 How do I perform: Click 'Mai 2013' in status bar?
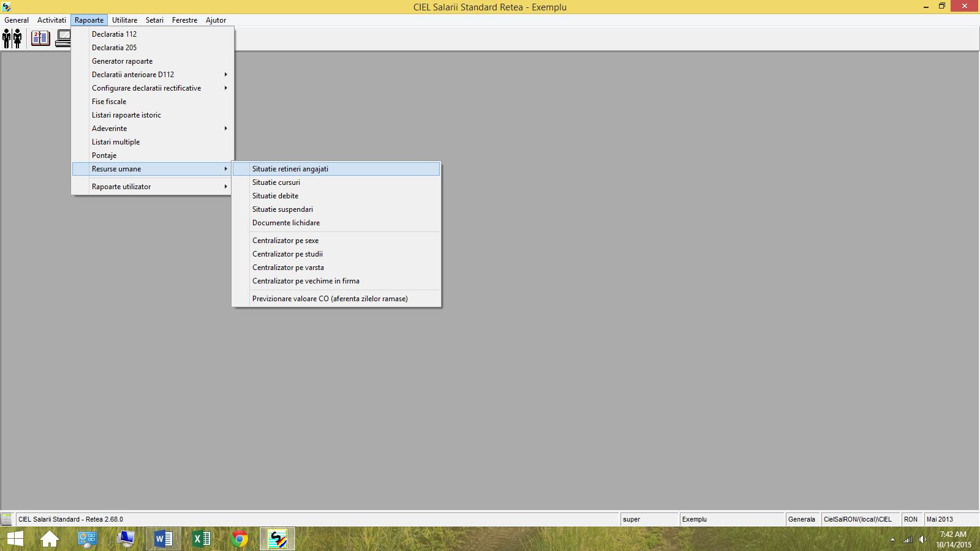[x=940, y=519]
